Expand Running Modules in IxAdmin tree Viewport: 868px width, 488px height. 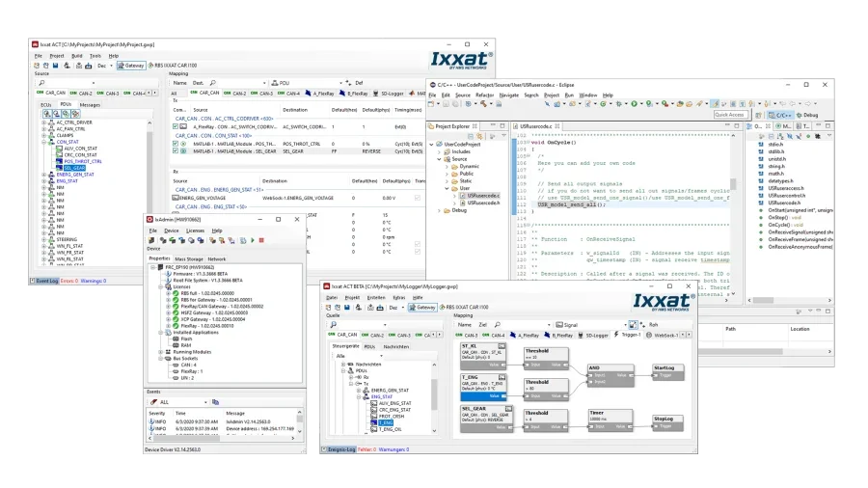pyautogui.click(x=161, y=352)
